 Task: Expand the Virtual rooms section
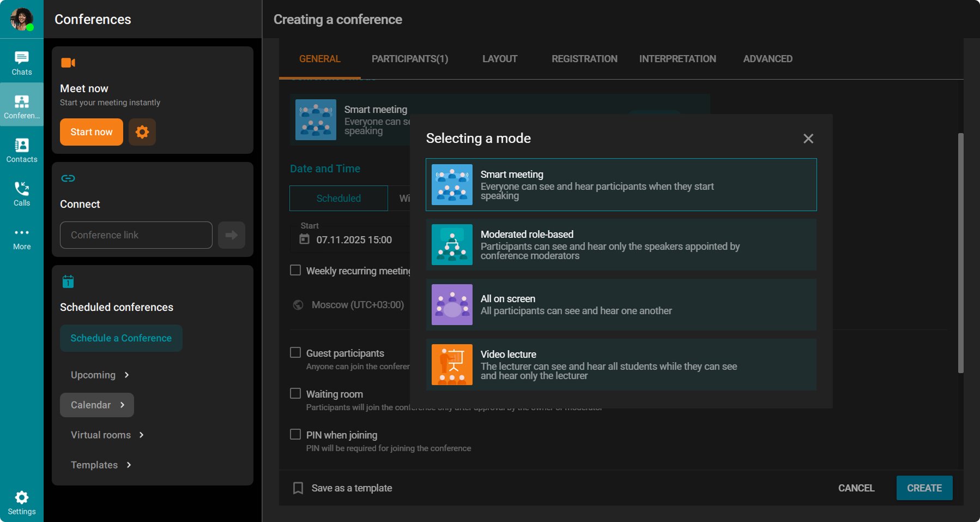tap(107, 435)
